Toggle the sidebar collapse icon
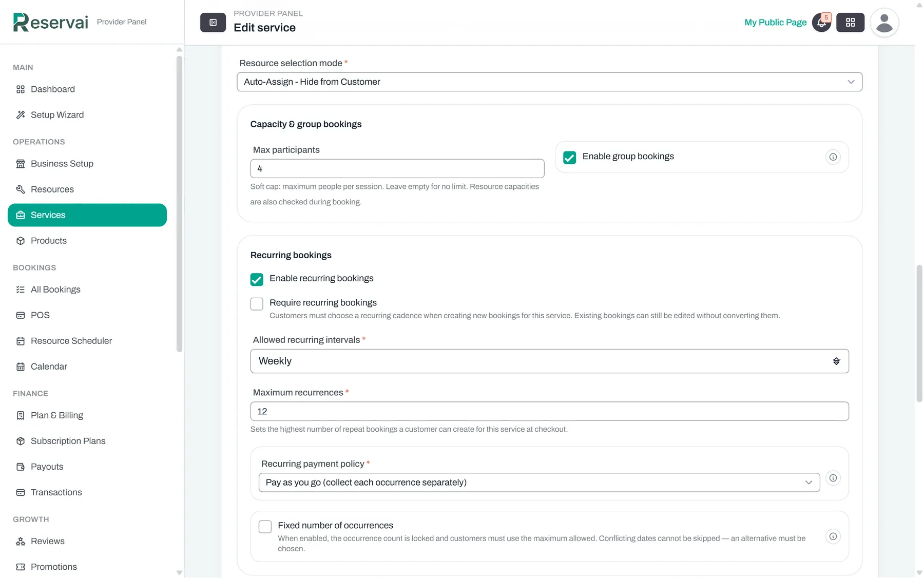The image size is (924, 578). click(x=213, y=23)
